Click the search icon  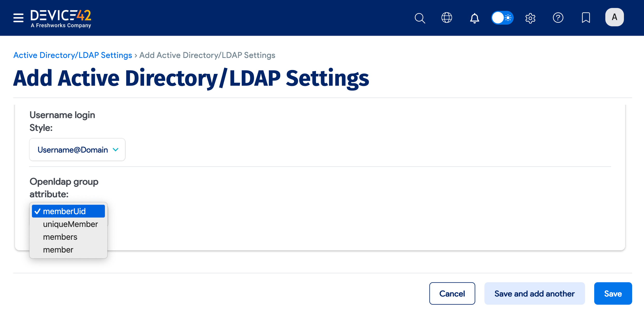pyautogui.click(x=420, y=18)
